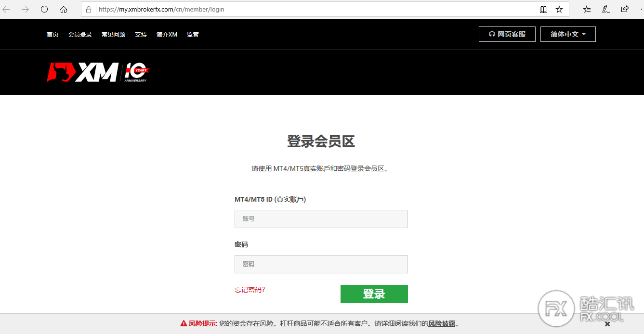
Task: Click the address bar URL
Action: 161,9
